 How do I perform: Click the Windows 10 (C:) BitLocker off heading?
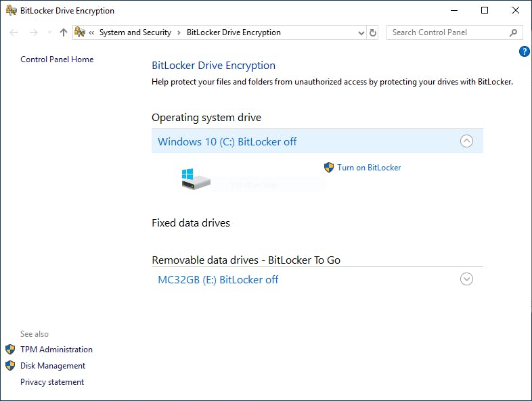227,141
